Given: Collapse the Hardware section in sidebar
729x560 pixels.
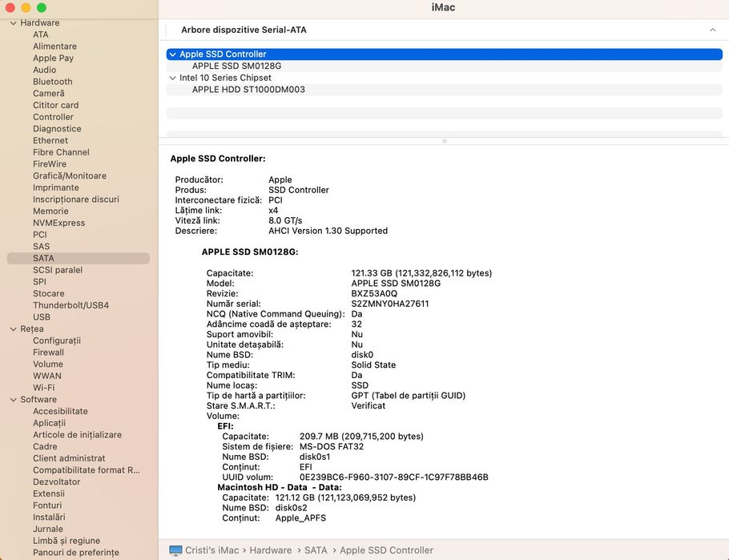Looking at the screenshot, I should pos(13,22).
